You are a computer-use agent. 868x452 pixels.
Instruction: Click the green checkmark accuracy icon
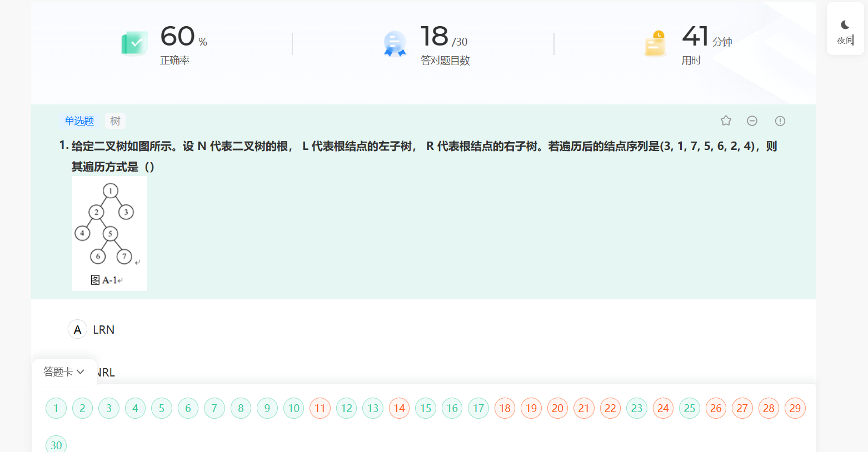point(134,43)
